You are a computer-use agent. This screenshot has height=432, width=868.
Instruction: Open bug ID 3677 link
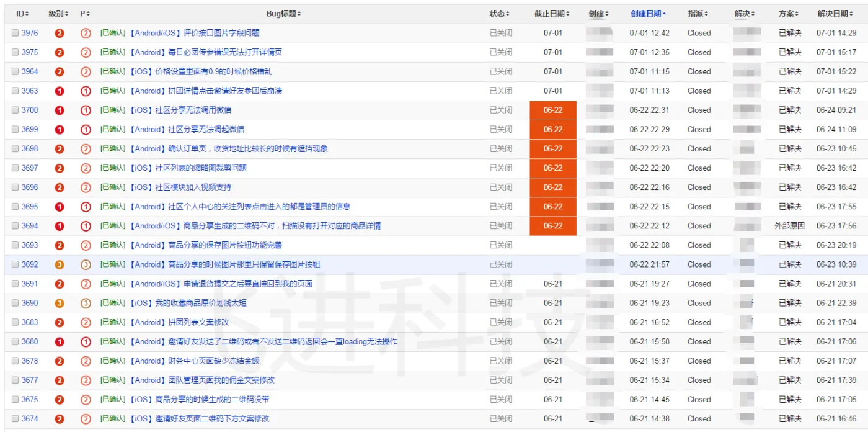pos(30,380)
